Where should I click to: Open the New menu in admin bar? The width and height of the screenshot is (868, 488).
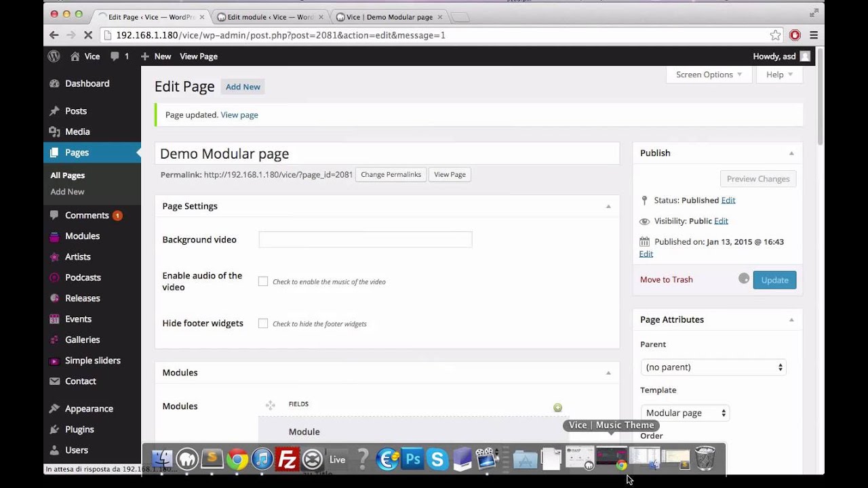pos(155,56)
